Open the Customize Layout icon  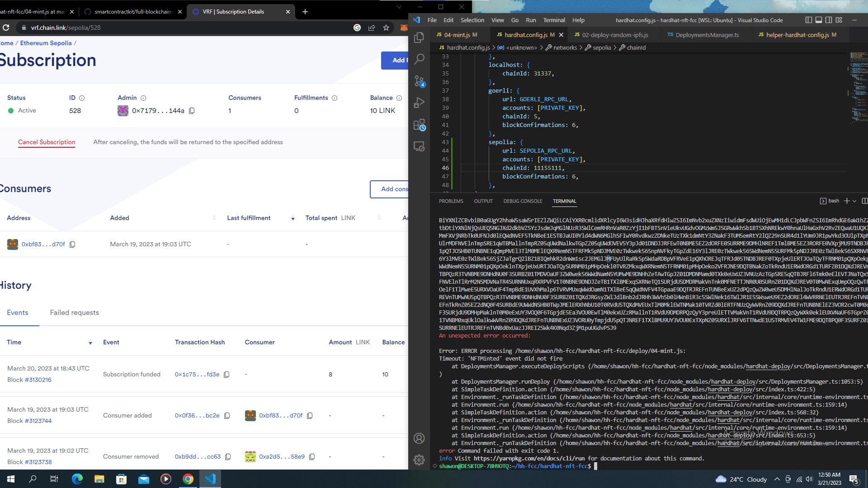pos(839,20)
